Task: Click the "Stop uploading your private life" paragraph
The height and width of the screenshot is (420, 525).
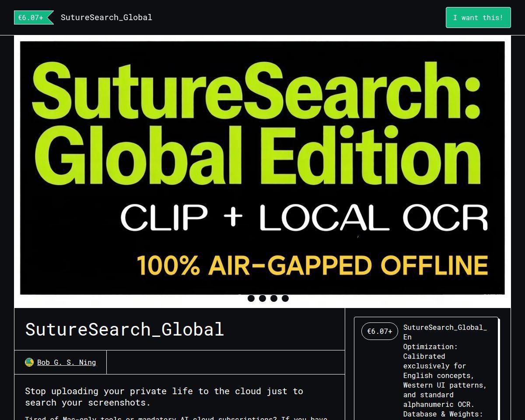Action: [164, 397]
